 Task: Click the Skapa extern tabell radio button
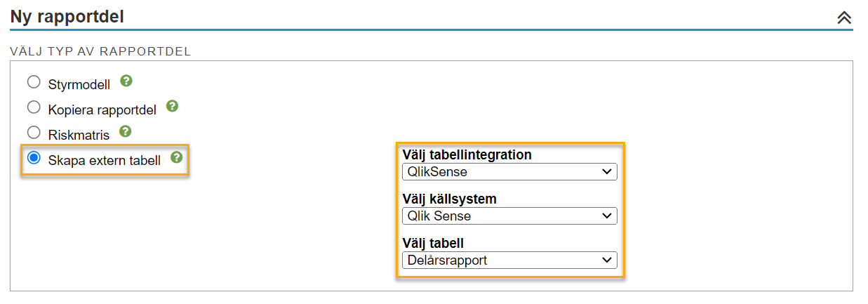pos(34,158)
